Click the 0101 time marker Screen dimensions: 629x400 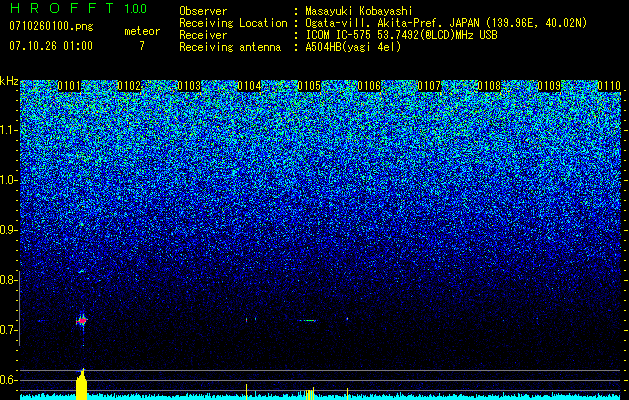pyautogui.click(x=69, y=86)
